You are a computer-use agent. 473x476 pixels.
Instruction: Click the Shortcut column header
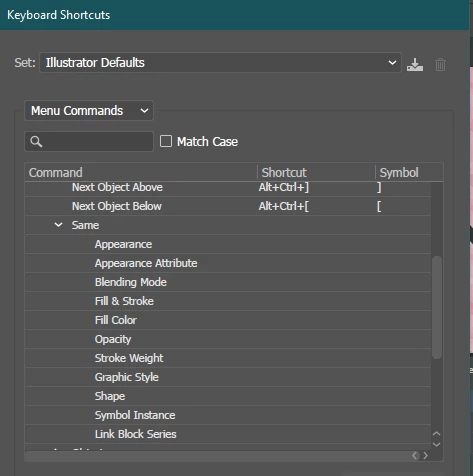click(x=316, y=172)
